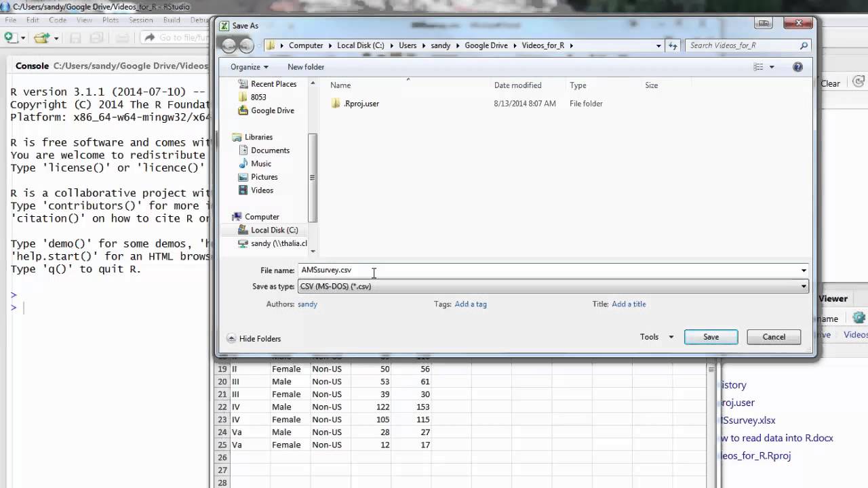Sort by the Name column header
The height and width of the screenshot is (488, 868).
coord(340,85)
